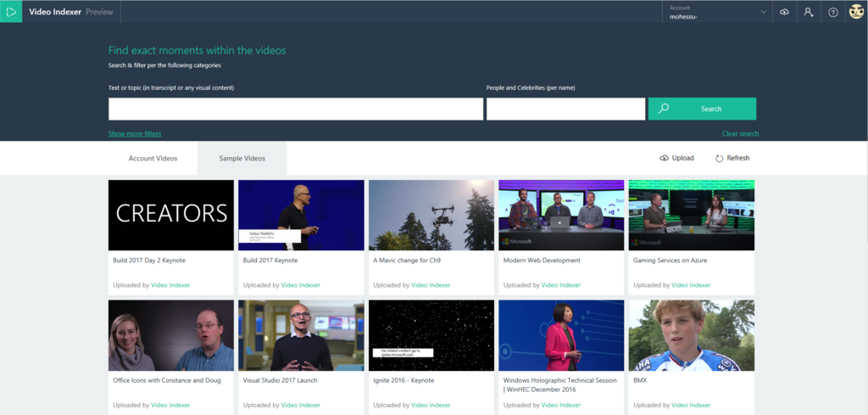868x415 pixels.
Task: Click Video Indexer link under Office Icons card
Action: (170, 406)
